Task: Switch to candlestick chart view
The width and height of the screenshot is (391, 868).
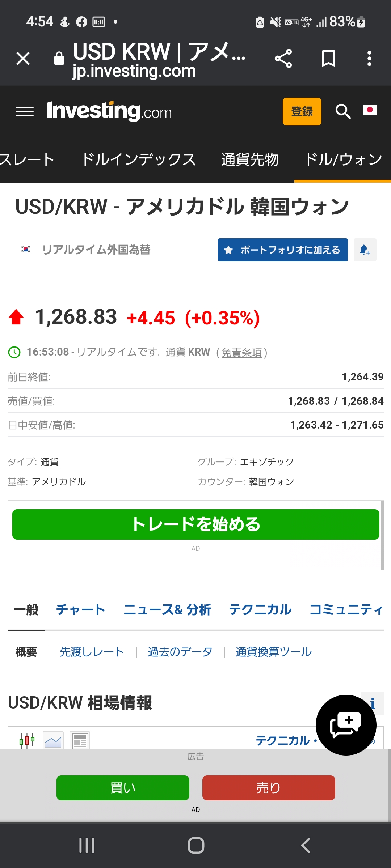Action: [27, 740]
